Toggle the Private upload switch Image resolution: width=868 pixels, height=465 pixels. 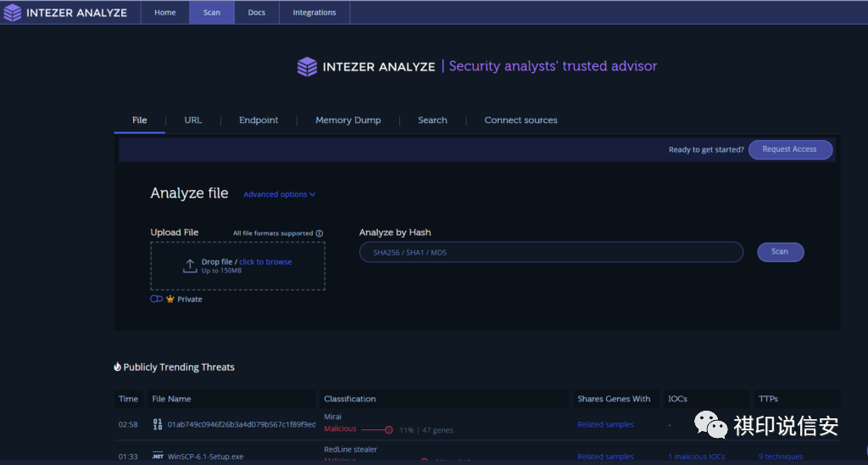[156, 300]
